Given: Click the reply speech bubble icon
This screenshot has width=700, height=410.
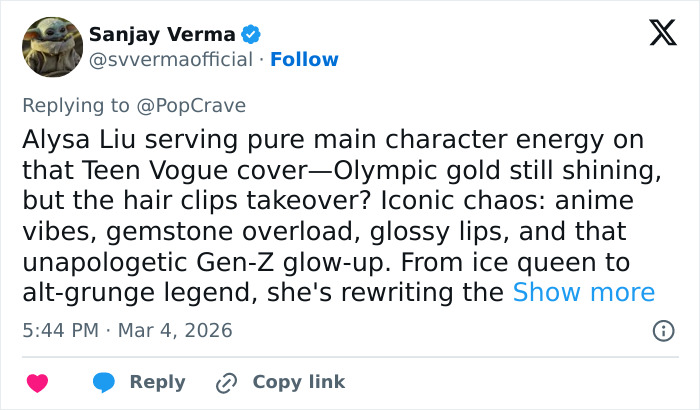Looking at the screenshot, I should 104,382.
